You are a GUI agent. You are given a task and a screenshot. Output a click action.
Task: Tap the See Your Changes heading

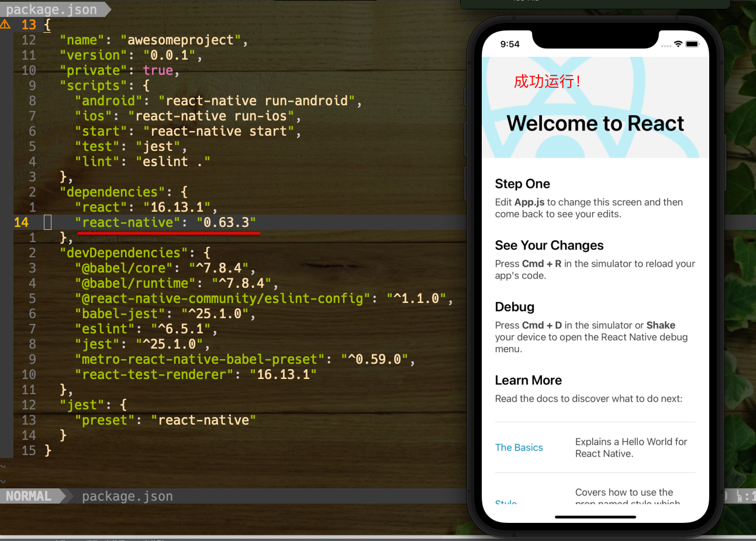(x=549, y=245)
